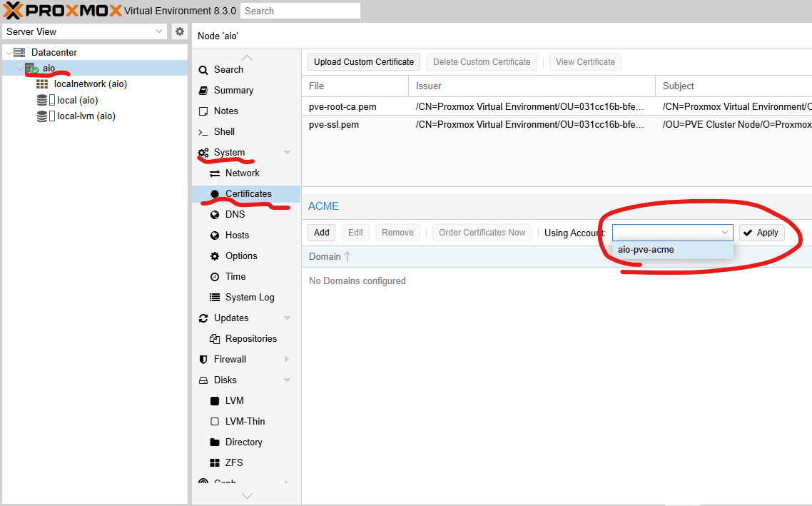Click Delete Custom Certificate button
812x506 pixels.
click(482, 62)
